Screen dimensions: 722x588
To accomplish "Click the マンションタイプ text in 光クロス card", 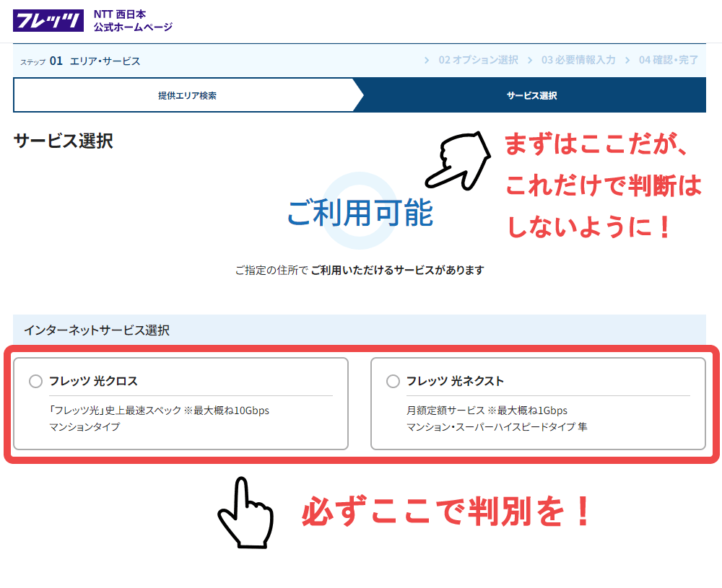I will pos(84,427).
